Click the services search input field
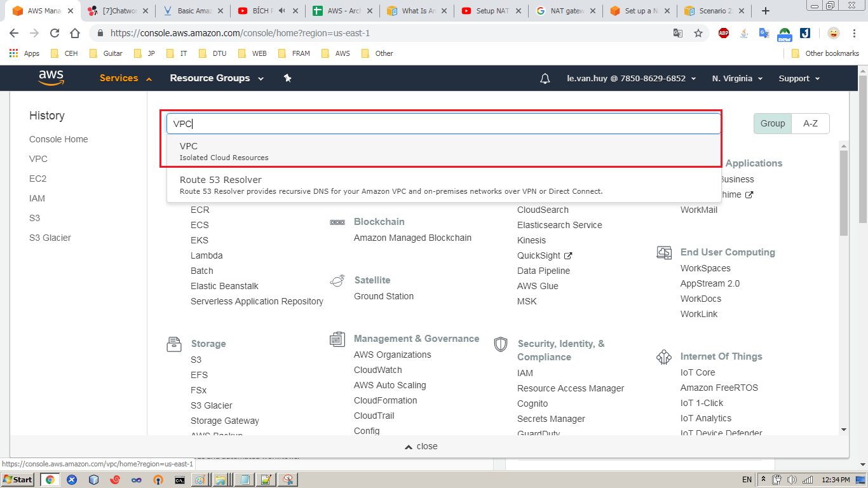The height and width of the screenshot is (488, 868). pyautogui.click(x=444, y=124)
